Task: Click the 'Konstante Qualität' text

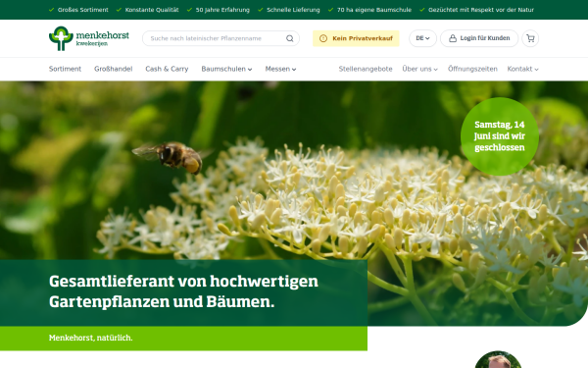Action: click(x=152, y=10)
